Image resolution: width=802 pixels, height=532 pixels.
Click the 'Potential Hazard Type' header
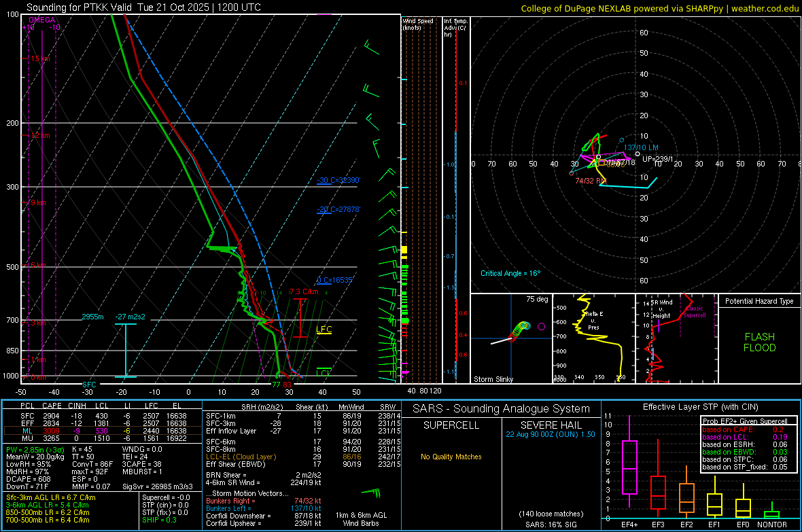point(759,301)
